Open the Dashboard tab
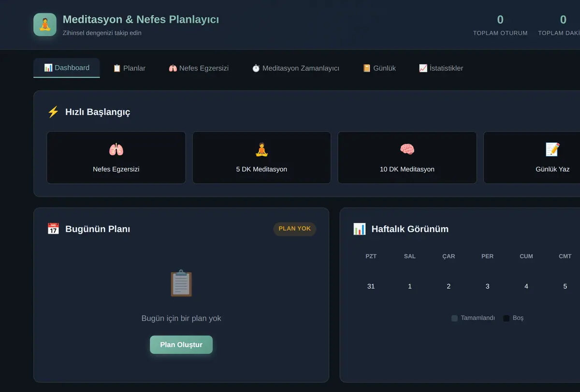580x392 pixels. pyautogui.click(x=67, y=68)
